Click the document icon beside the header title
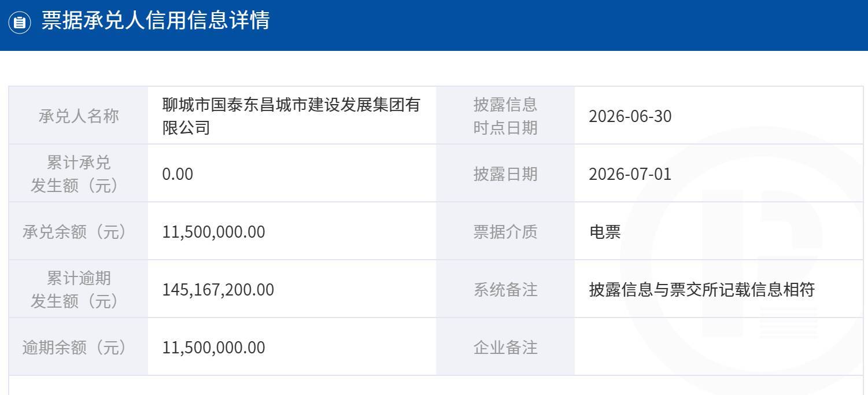This screenshot has height=395, width=868. pyautogui.click(x=19, y=23)
